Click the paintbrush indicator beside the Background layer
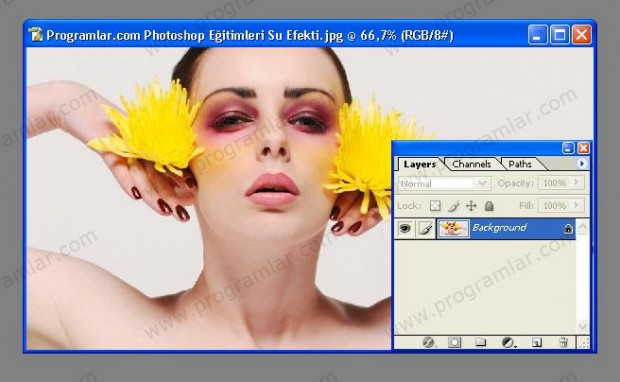Image resolution: width=620 pixels, height=382 pixels. coord(425,229)
